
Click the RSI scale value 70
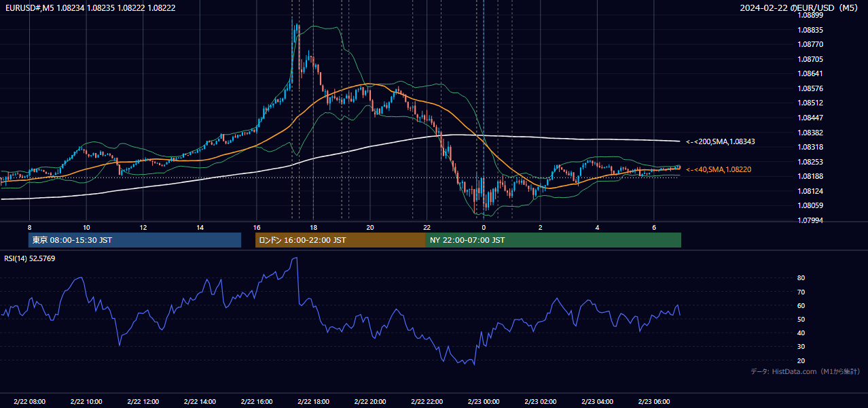(x=801, y=292)
